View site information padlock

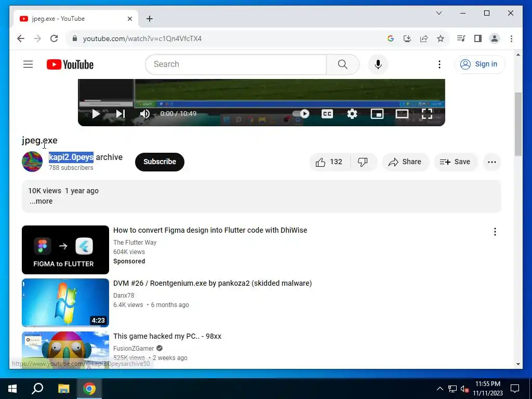(75, 38)
